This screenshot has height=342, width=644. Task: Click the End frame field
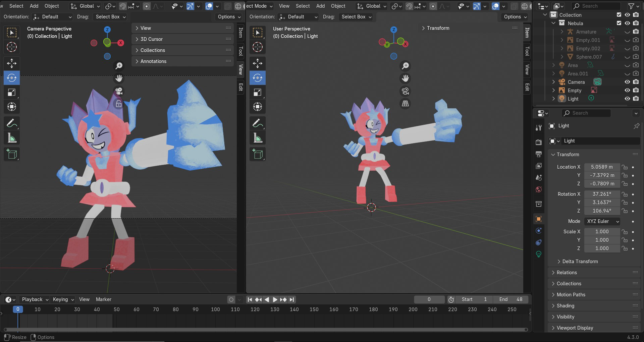point(511,299)
